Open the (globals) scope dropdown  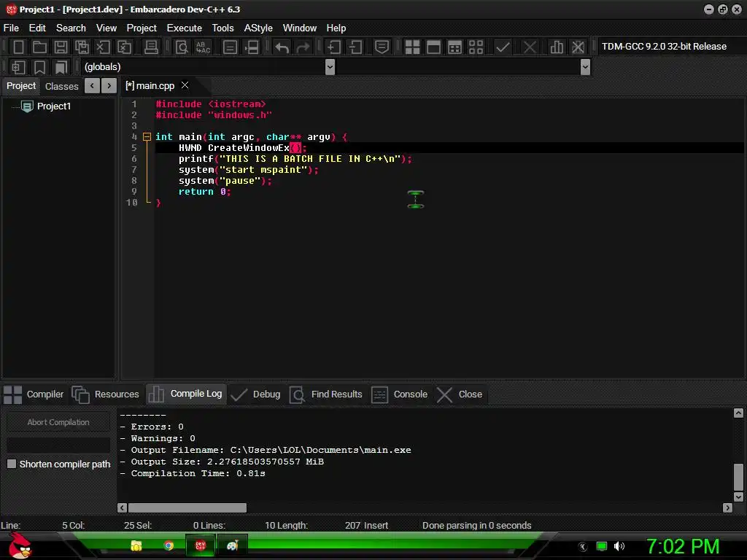coord(330,67)
